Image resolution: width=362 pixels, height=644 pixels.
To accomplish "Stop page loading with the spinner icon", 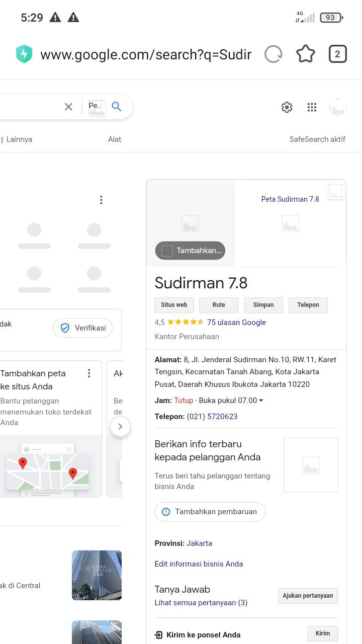I will pos(274,54).
